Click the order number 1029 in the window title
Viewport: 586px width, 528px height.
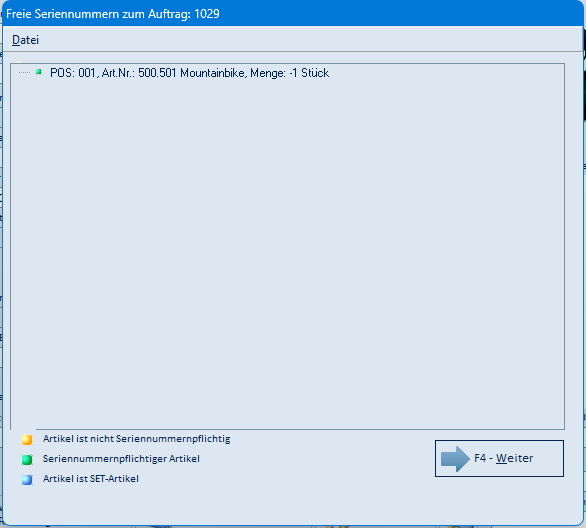point(207,14)
